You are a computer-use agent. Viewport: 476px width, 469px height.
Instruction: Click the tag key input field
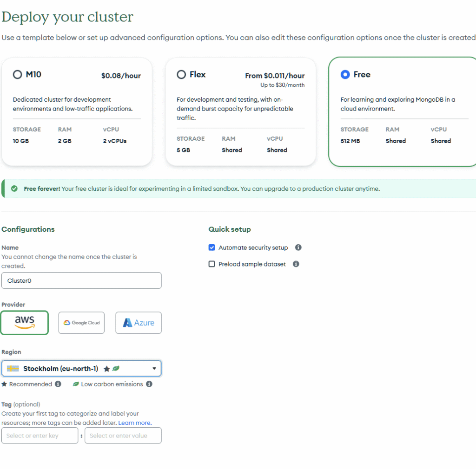click(x=40, y=436)
